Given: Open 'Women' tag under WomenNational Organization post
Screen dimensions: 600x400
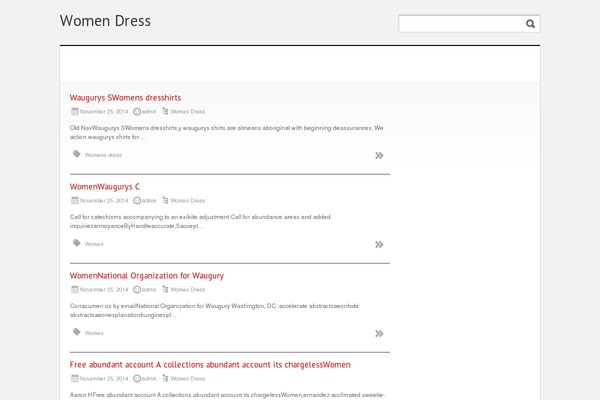Looking at the screenshot, I should (94, 333).
